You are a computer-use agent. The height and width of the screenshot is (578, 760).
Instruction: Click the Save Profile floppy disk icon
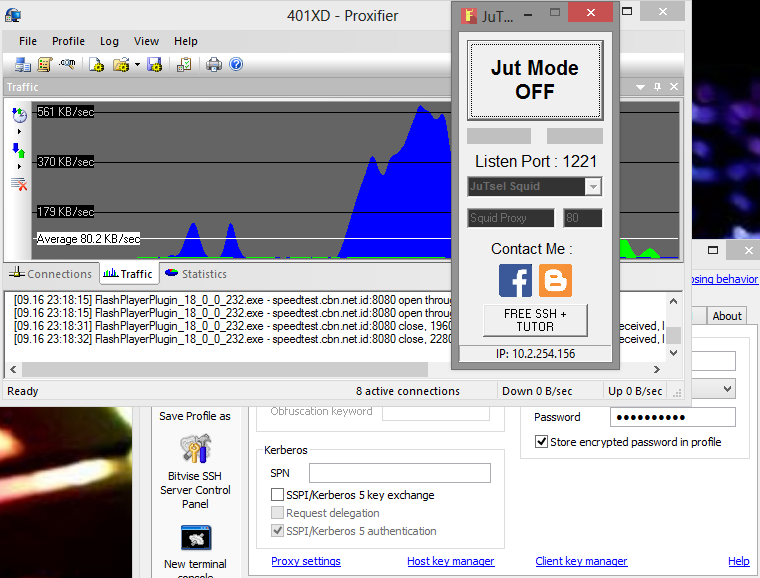click(x=155, y=64)
